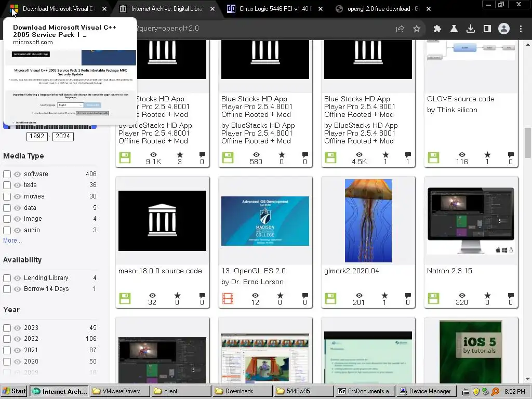Click reviews comment icon on GLOVE source code card
Viewport: 532px width, 399px height.
tap(511, 155)
